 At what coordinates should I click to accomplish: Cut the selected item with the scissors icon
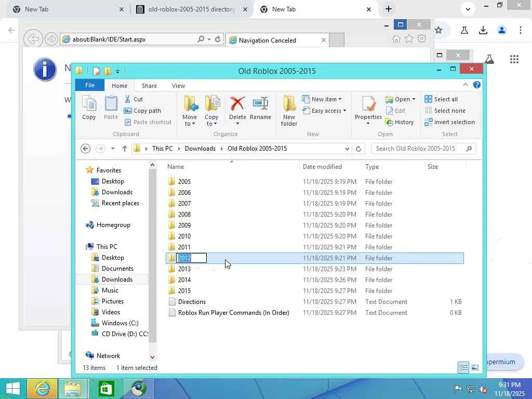(134, 99)
